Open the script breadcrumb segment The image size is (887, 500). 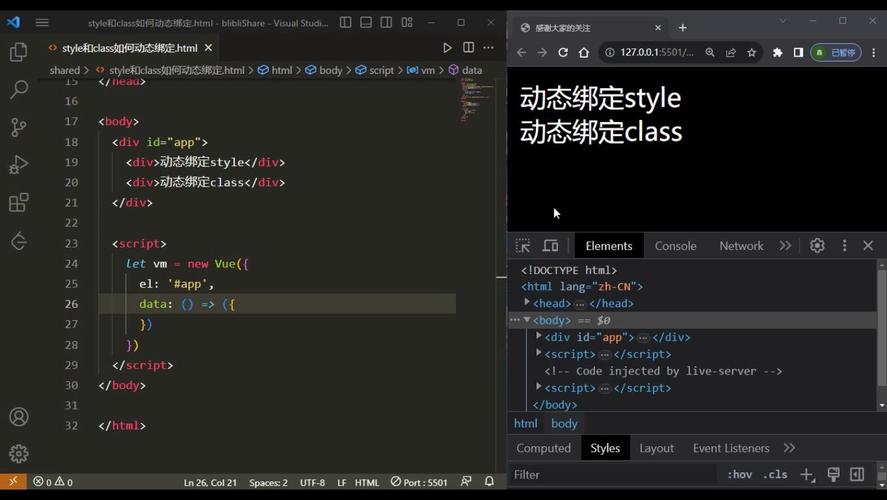(x=374, y=70)
